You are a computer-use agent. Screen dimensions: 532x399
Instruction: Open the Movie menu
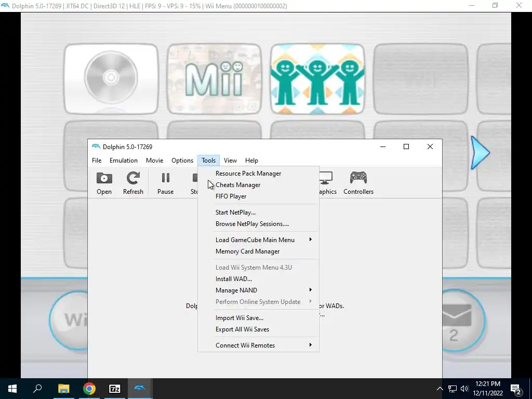[x=154, y=161]
